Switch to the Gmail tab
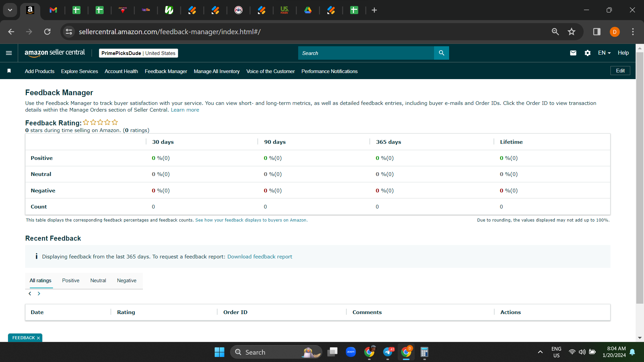This screenshot has width=644, height=362. coord(53,10)
